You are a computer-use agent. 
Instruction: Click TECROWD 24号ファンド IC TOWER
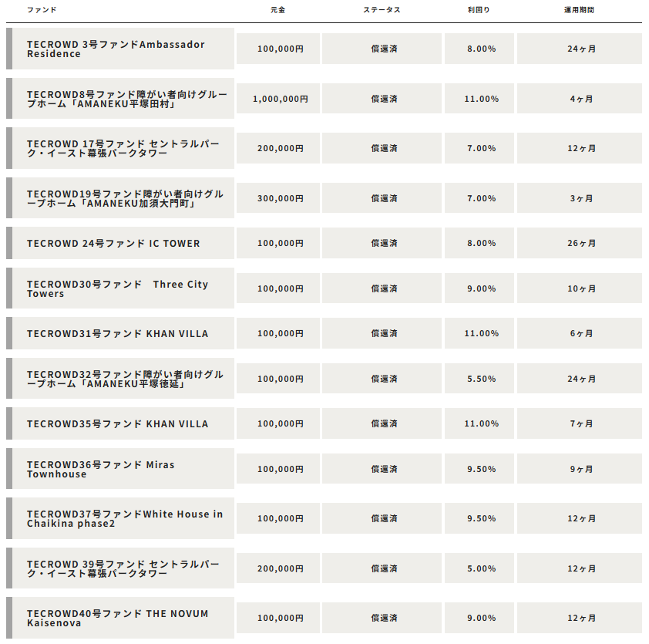click(x=113, y=244)
